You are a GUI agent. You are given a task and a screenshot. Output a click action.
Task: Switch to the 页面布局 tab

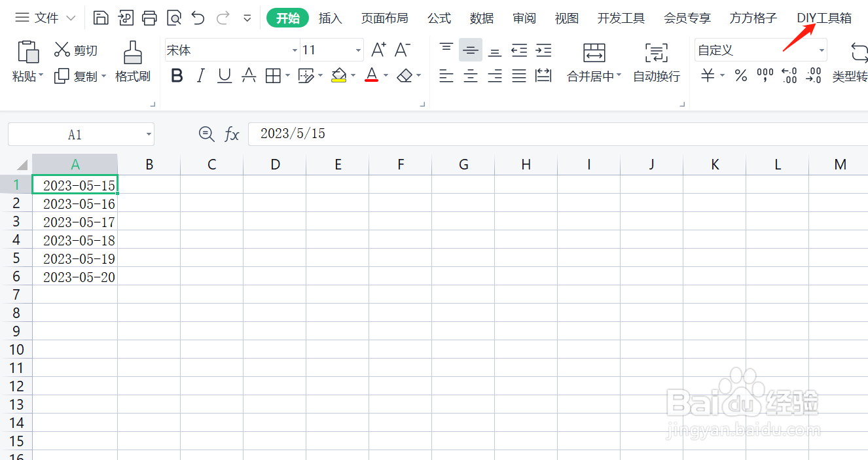385,18
